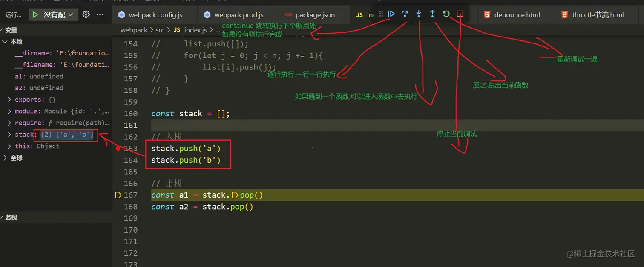Viewport: 644px width, 267px height.
Task: Click the webpack breadcrumb segment
Action: pyautogui.click(x=134, y=30)
